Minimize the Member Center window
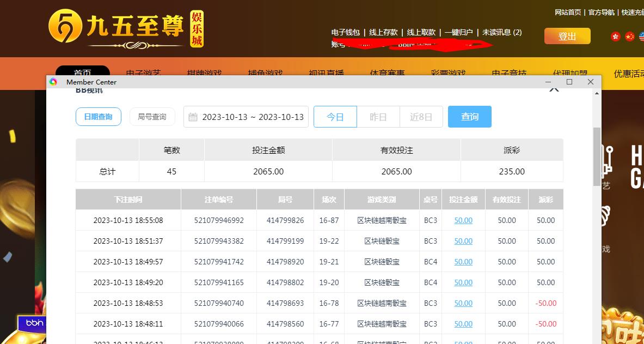644x344 pixels. click(549, 82)
